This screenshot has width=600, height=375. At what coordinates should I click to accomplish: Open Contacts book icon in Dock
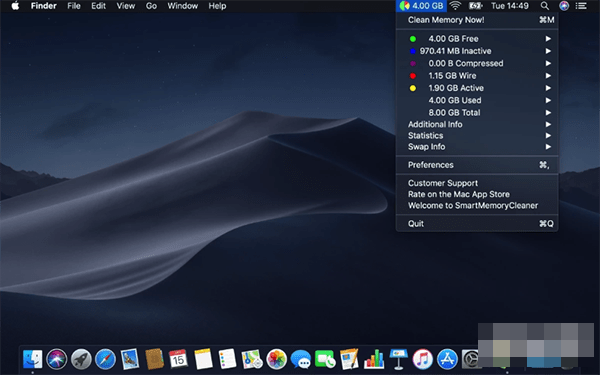coord(154,359)
